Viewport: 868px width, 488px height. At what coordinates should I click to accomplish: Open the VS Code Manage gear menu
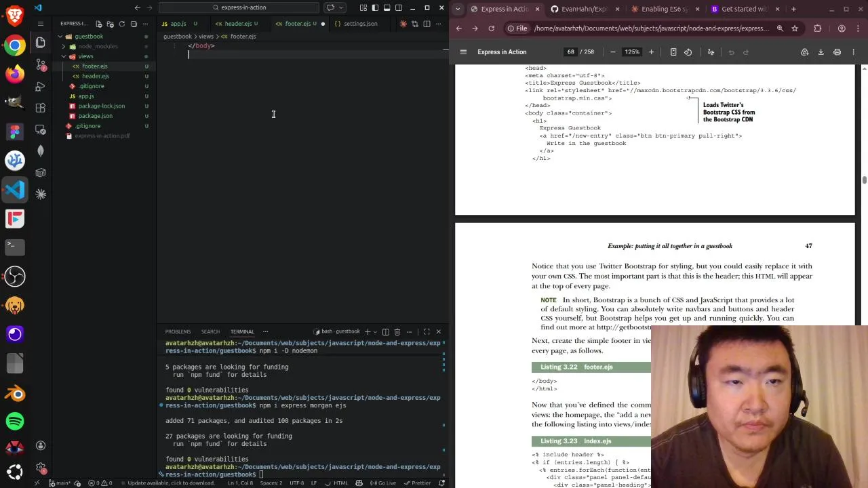click(41, 468)
